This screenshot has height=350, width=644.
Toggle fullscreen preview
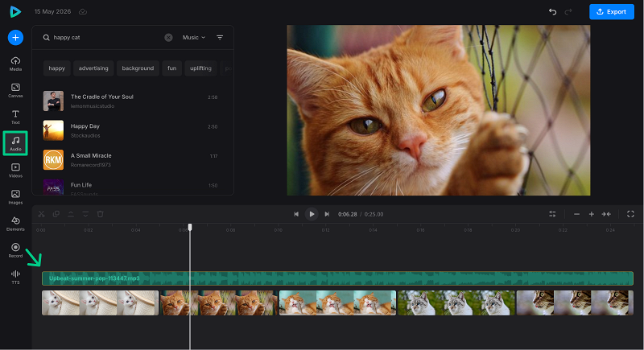pos(630,214)
